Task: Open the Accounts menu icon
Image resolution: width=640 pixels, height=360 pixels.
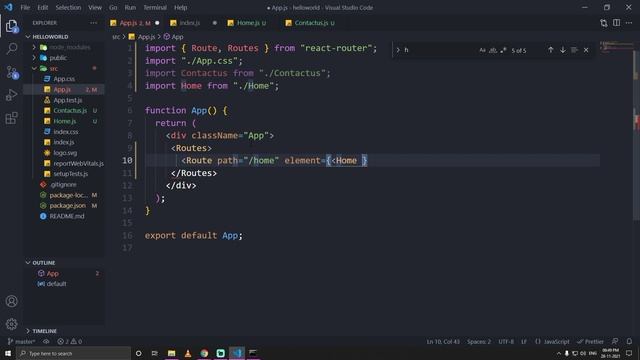Action: pyautogui.click(x=11, y=301)
